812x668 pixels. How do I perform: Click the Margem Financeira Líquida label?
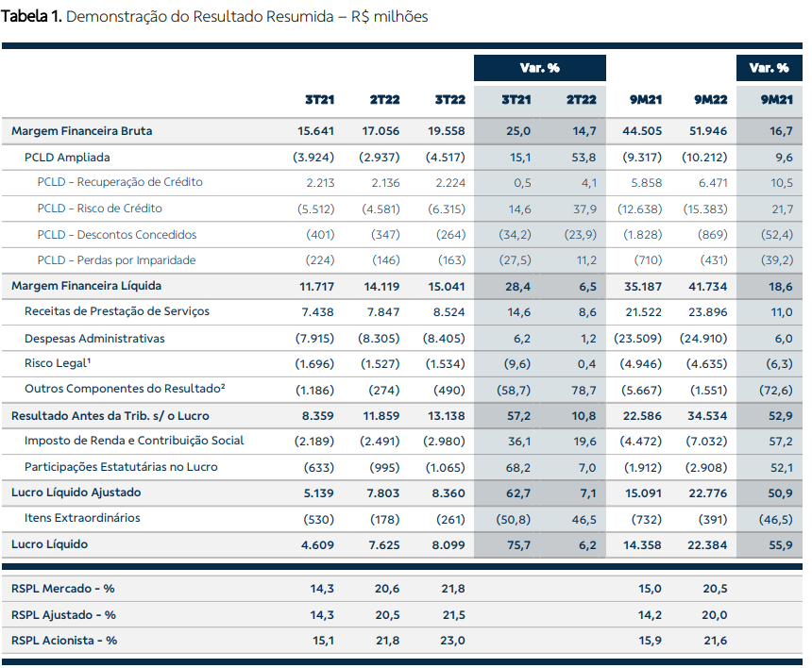[87, 286]
